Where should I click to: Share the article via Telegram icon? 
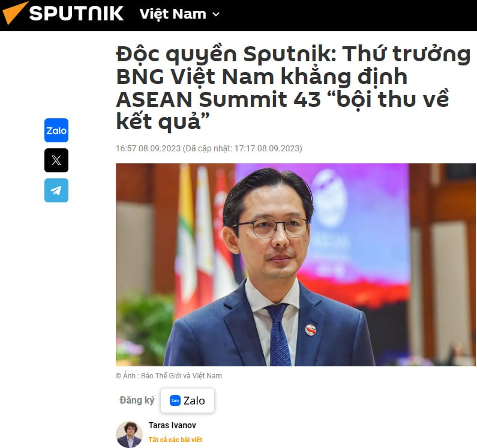(x=56, y=190)
